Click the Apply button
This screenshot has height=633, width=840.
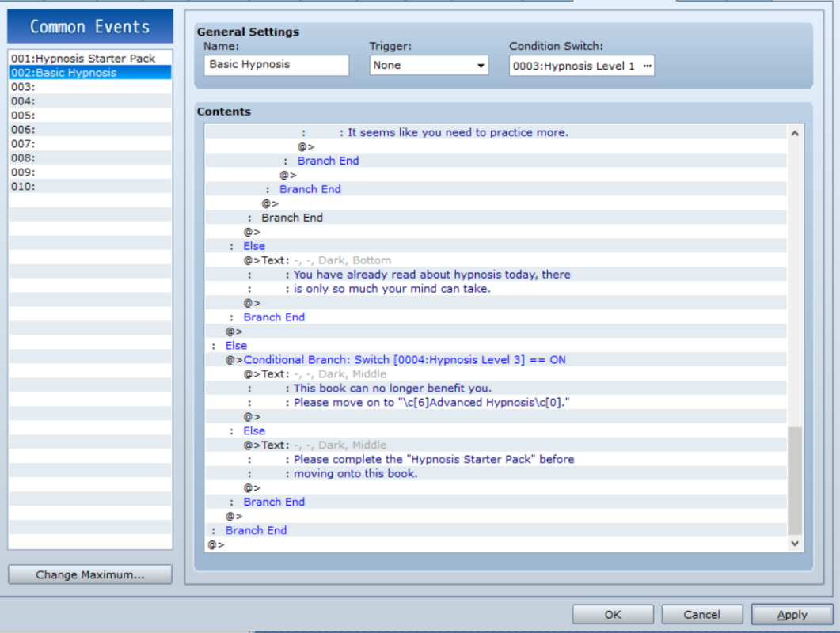pos(792,614)
